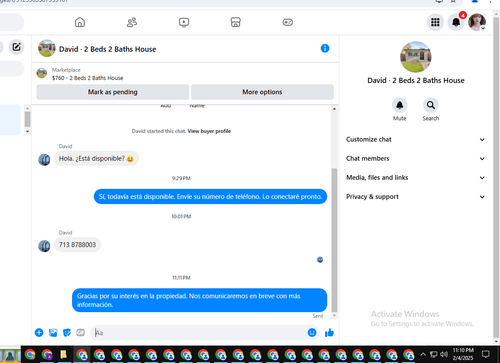Click the Gracias por su interés message

pos(199,300)
